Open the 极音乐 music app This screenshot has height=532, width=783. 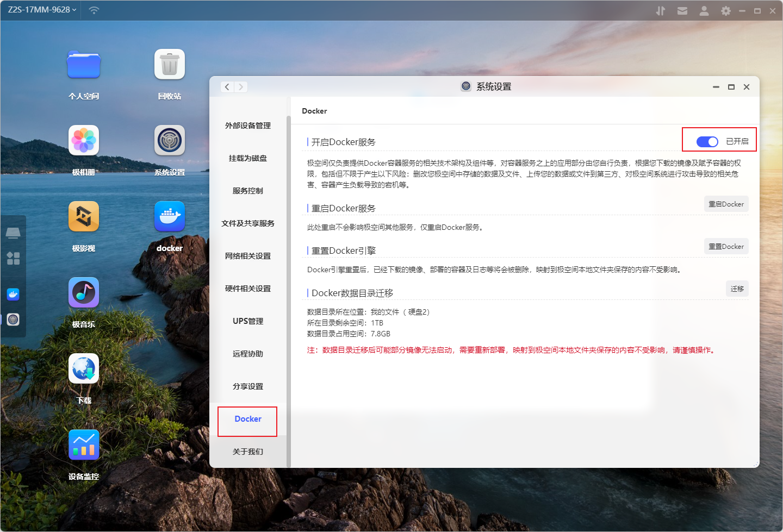coord(84,293)
